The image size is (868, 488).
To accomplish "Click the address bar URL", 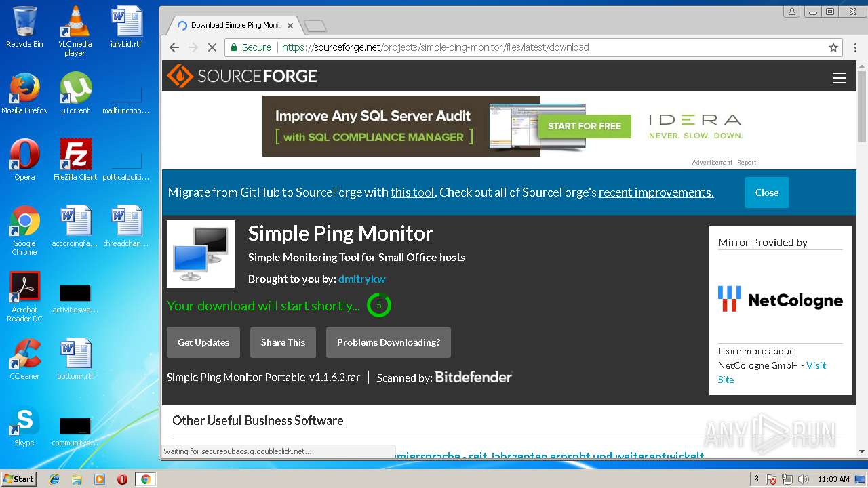I will [435, 47].
